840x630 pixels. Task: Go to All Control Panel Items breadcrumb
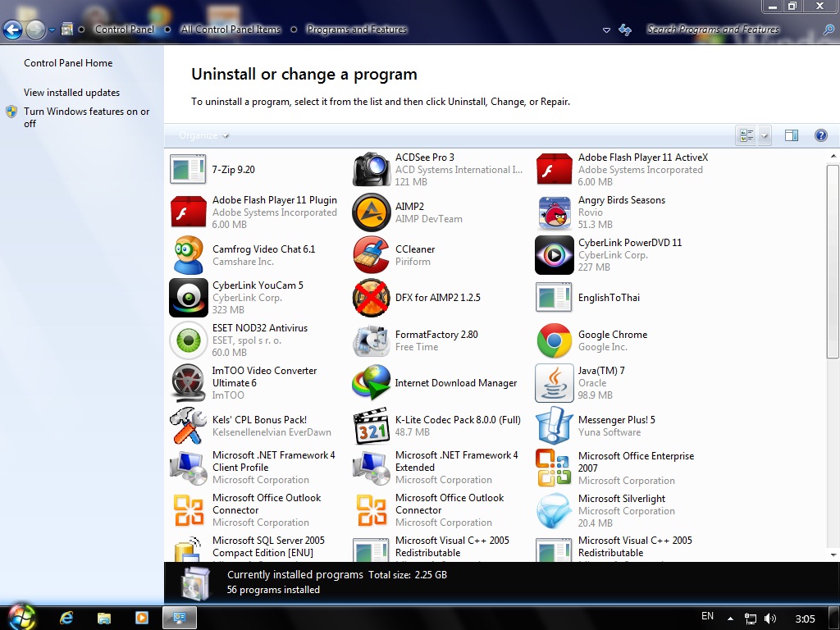click(x=231, y=30)
